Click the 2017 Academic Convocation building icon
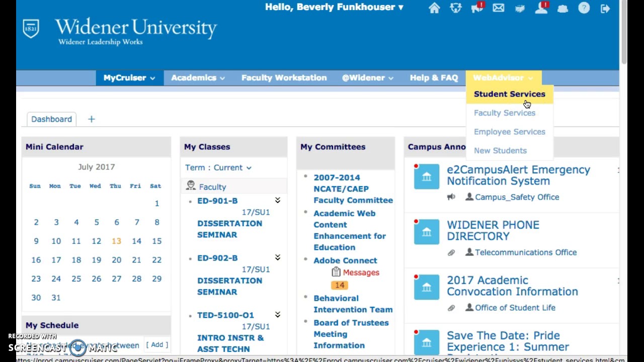 tap(427, 287)
